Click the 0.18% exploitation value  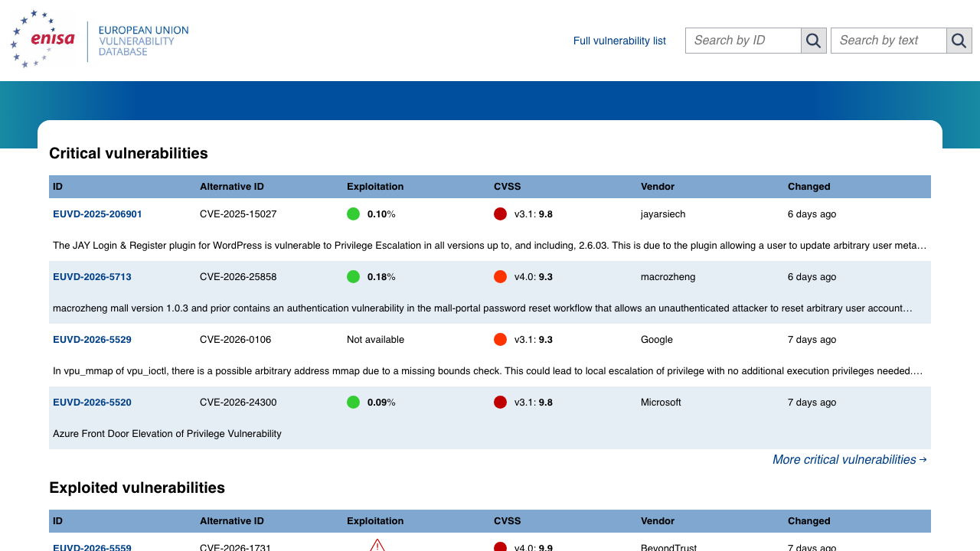click(381, 277)
